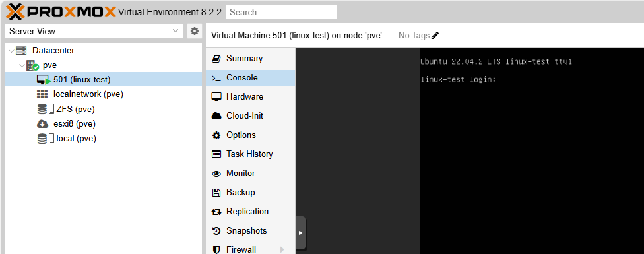Click the Ubuntu 22.04.2 LTS console line

496,62
